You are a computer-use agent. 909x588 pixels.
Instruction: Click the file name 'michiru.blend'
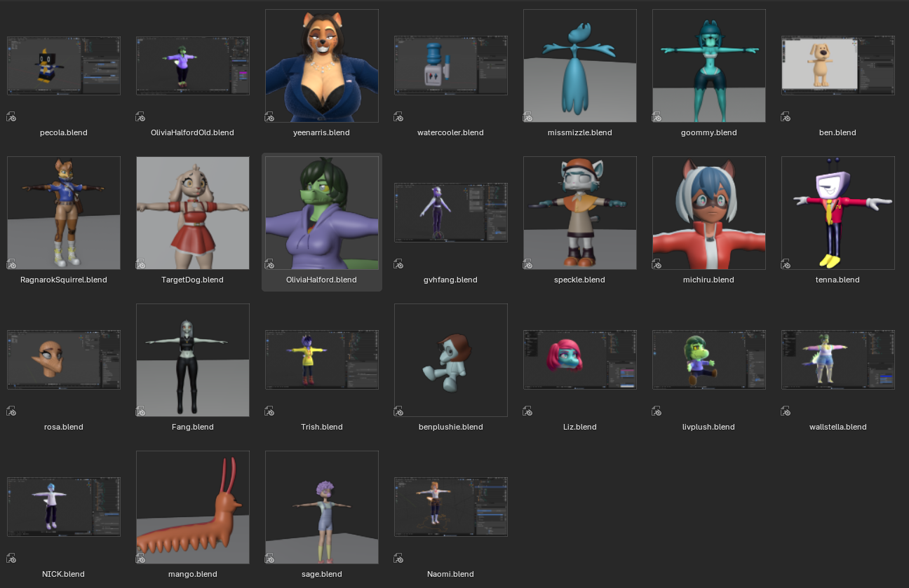pos(709,280)
